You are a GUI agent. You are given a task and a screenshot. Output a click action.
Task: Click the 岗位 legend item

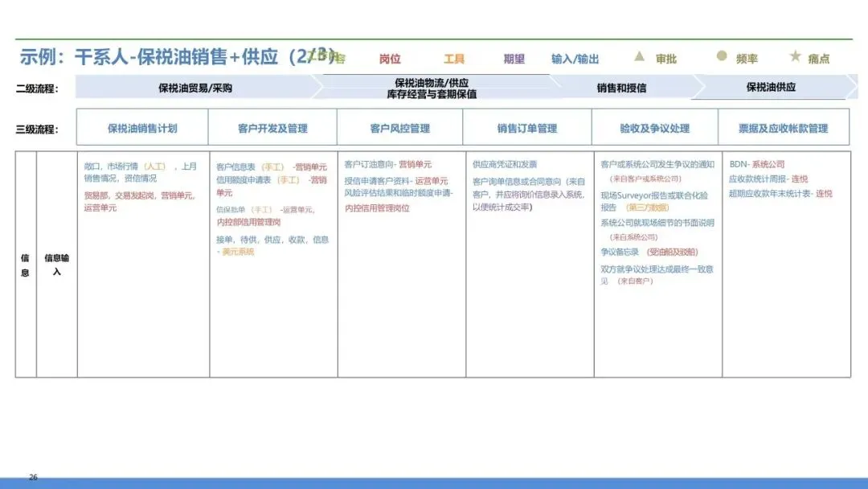click(389, 58)
